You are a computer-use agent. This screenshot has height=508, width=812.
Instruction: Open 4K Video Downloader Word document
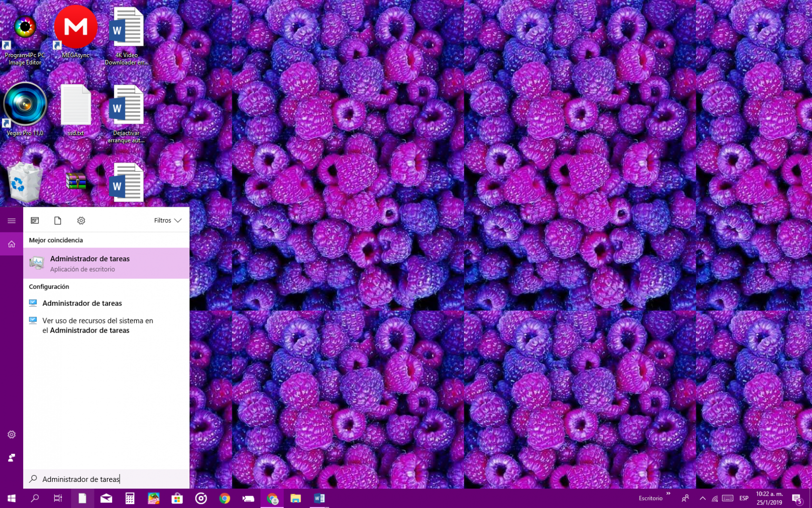tap(126, 36)
